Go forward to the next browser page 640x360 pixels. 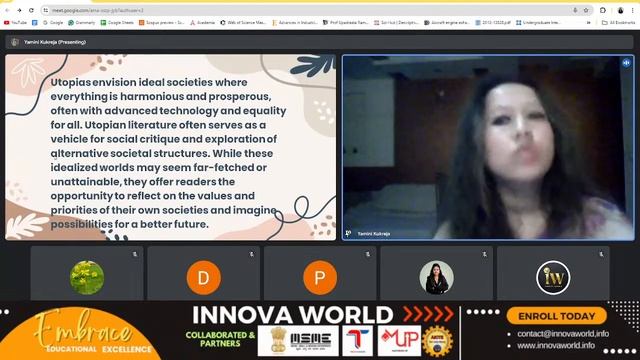pyautogui.click(x=19, y=10)
